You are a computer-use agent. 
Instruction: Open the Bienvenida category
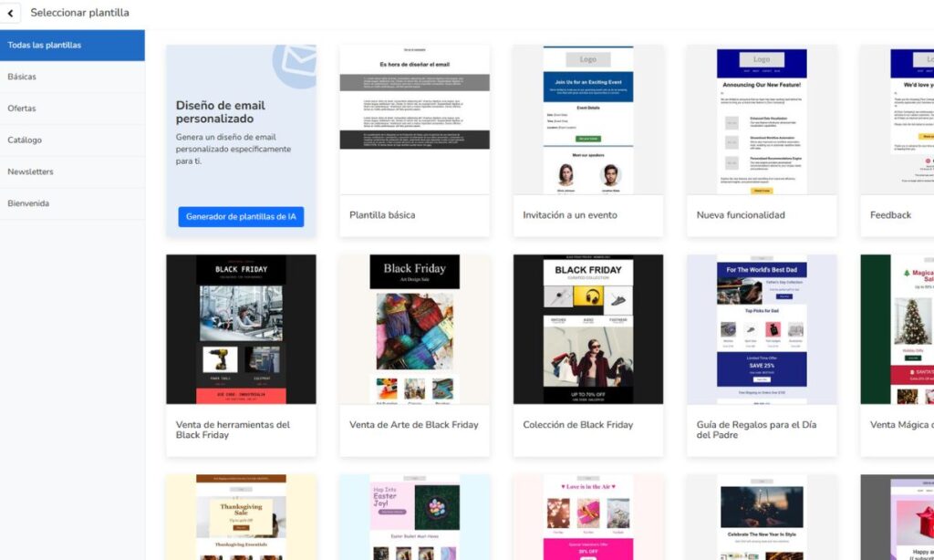pos(72,203)
